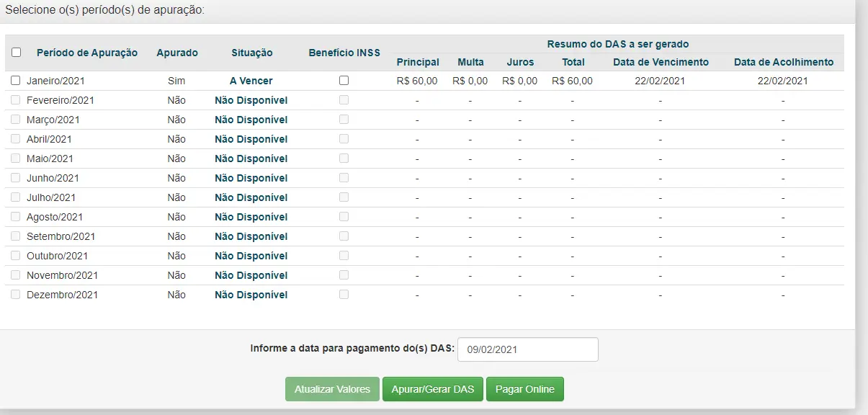Click the Data de Vencimento column header
This screenshot has width=868, height=415.
click(x=661, y=62)
